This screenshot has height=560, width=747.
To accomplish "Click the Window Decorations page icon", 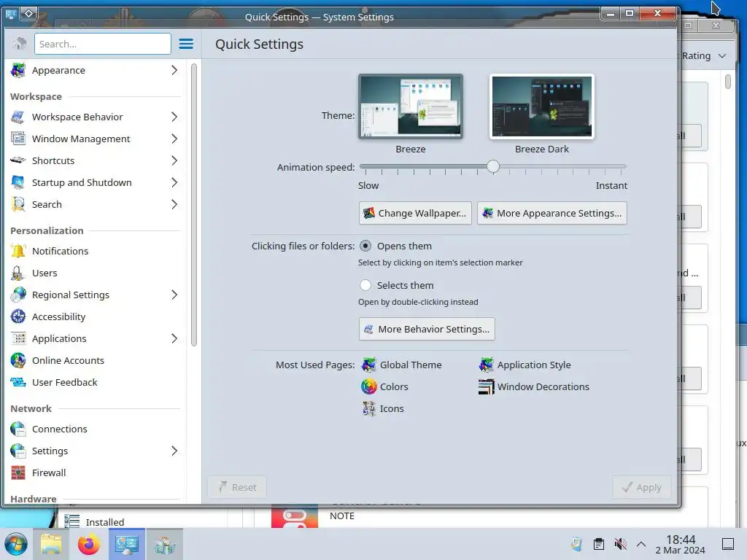I will pos(486,386).
